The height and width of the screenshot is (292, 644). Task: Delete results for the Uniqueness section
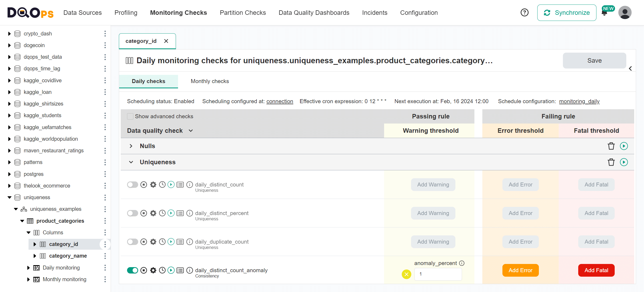611,162
